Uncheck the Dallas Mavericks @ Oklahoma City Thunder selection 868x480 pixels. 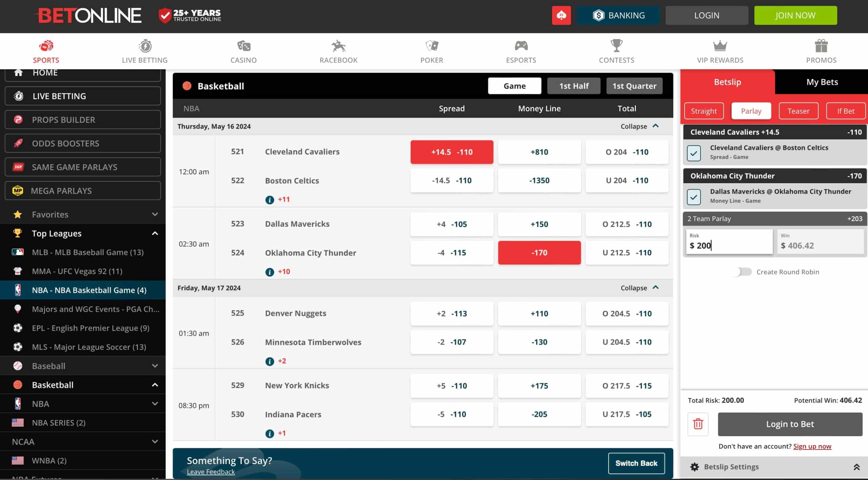click(x=694, y=197)
